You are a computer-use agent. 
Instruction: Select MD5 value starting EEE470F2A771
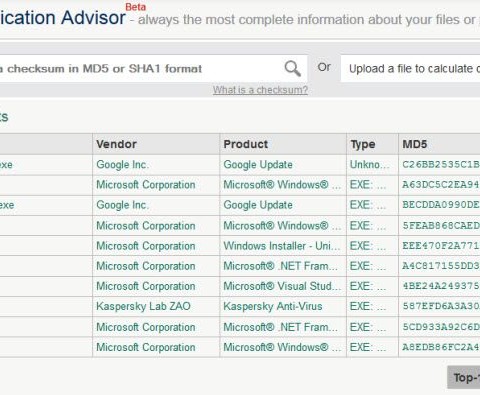click(441, 246)
